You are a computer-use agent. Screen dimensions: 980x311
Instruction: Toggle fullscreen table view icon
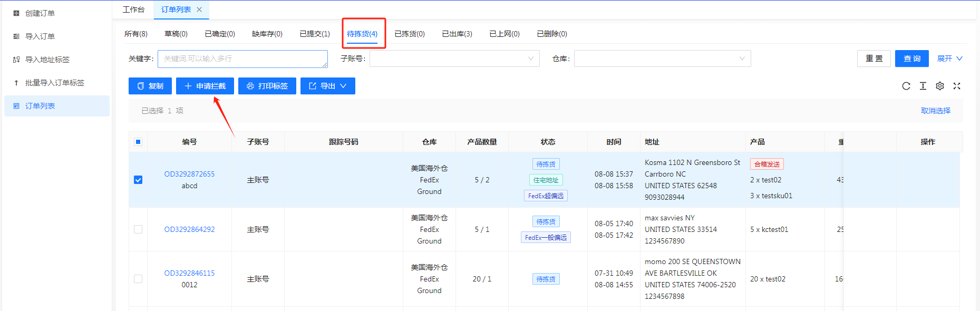coord(957,86)
